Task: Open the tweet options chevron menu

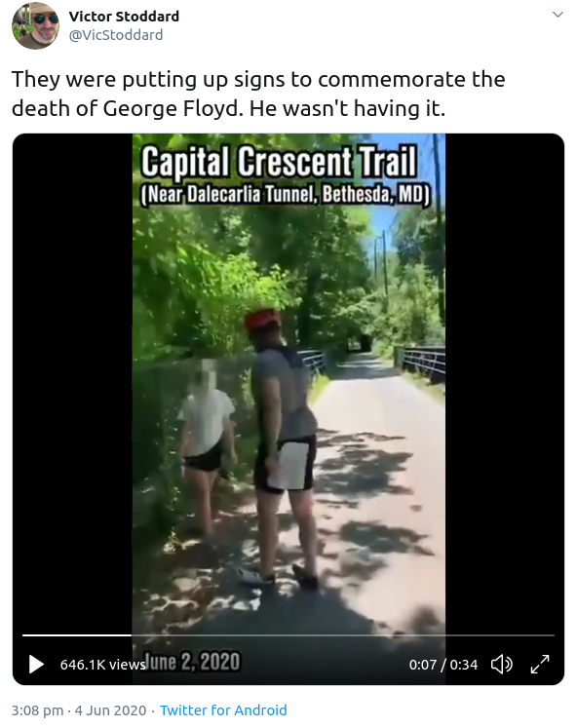Action: (x=558, y=15)
